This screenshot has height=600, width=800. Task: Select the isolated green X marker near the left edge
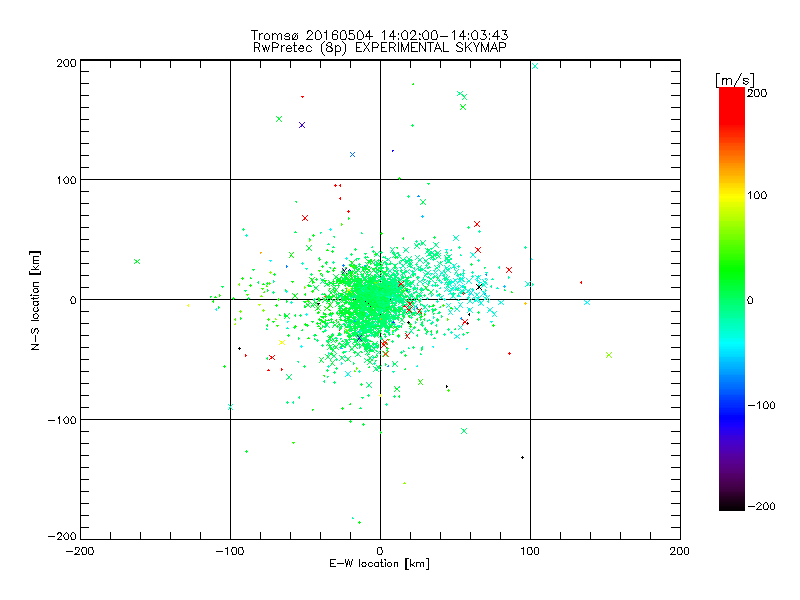137,262
